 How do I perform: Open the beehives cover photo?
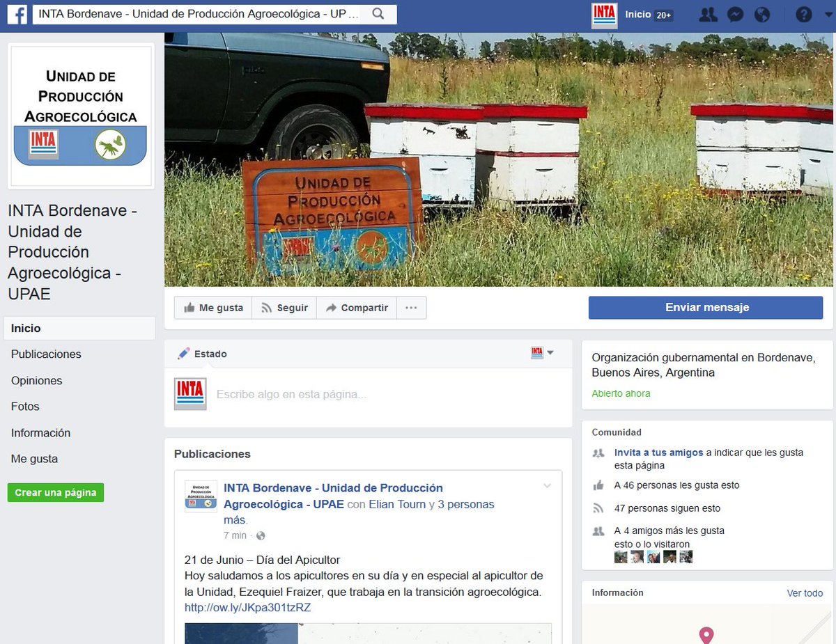pyautogui.click(x=499, y=159)
